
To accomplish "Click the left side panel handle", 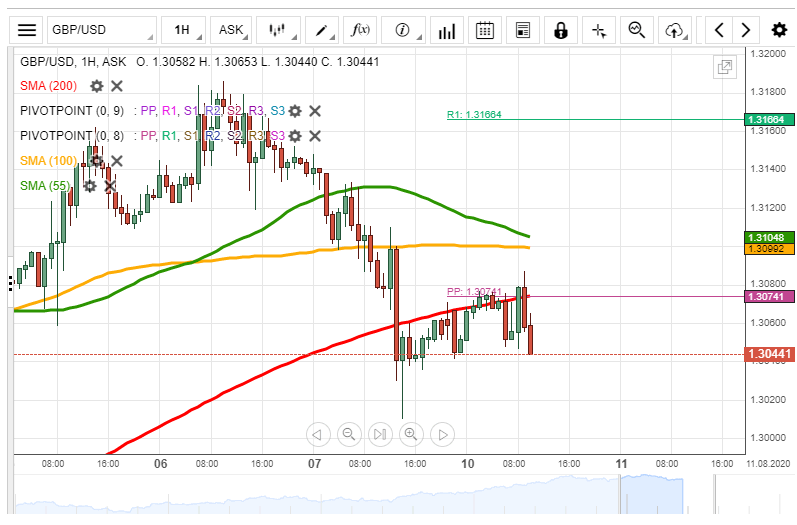I will 10,283.
